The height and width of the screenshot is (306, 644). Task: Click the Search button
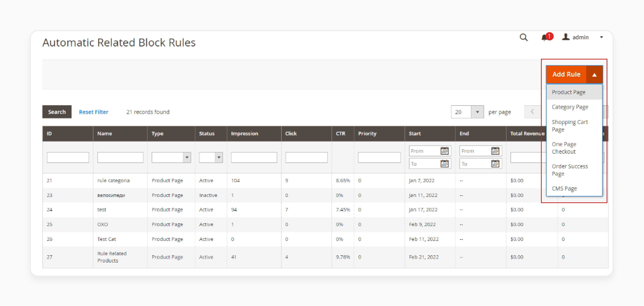click(56, 112)
